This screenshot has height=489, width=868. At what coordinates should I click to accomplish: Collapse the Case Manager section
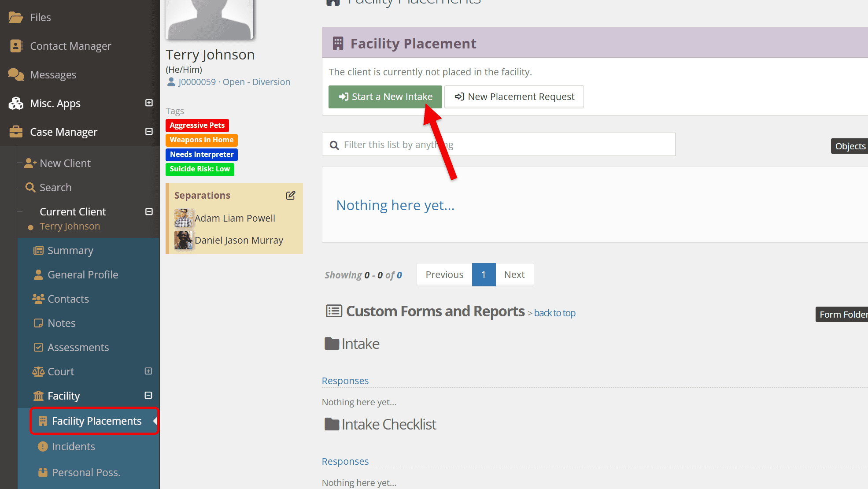click(x=149, y=131)
